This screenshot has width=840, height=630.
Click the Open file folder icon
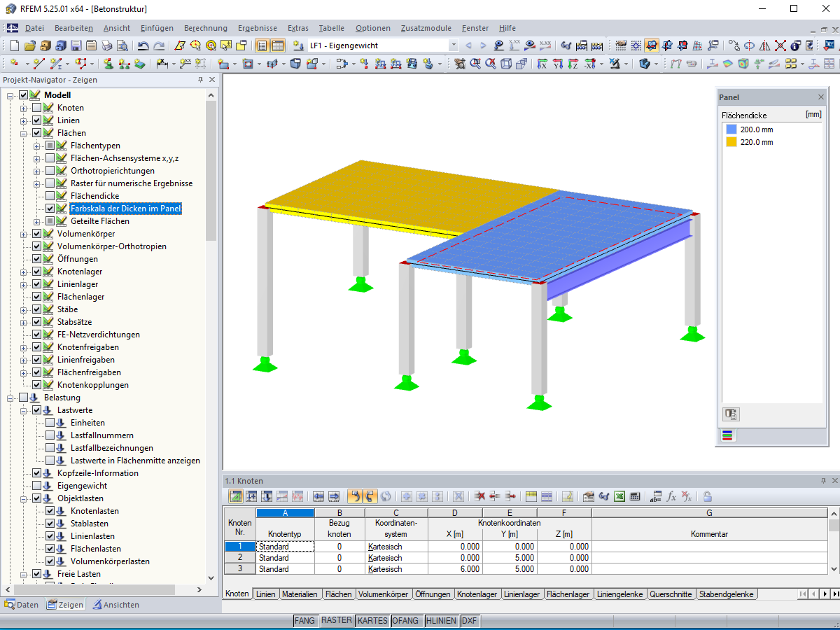click(x=29, y=45)
